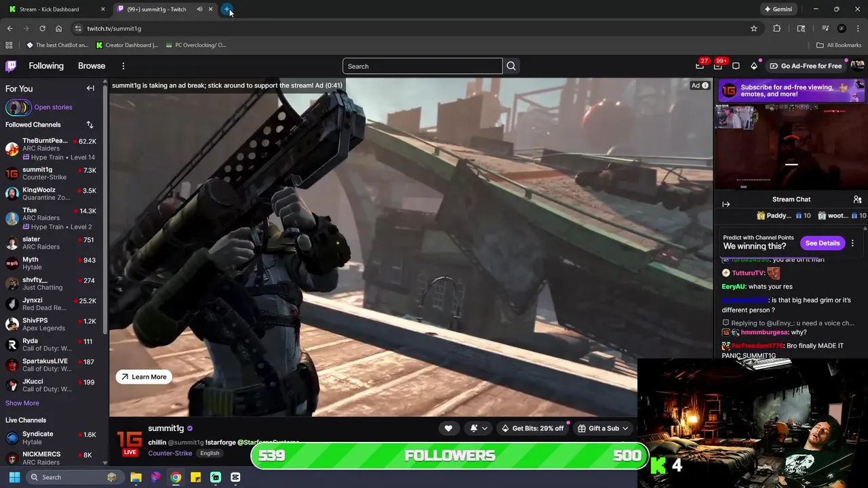
Task: Open the PC Overclocking bookmark
Action: (x=195, y=45)
